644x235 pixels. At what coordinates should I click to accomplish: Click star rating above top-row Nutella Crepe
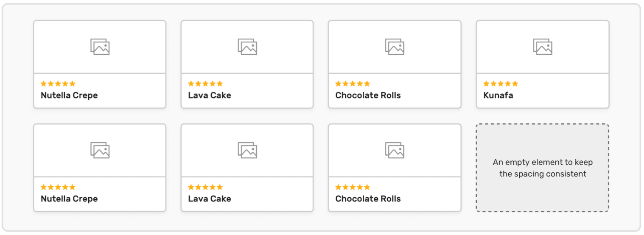pyautogui.click(x=58, y=84)
